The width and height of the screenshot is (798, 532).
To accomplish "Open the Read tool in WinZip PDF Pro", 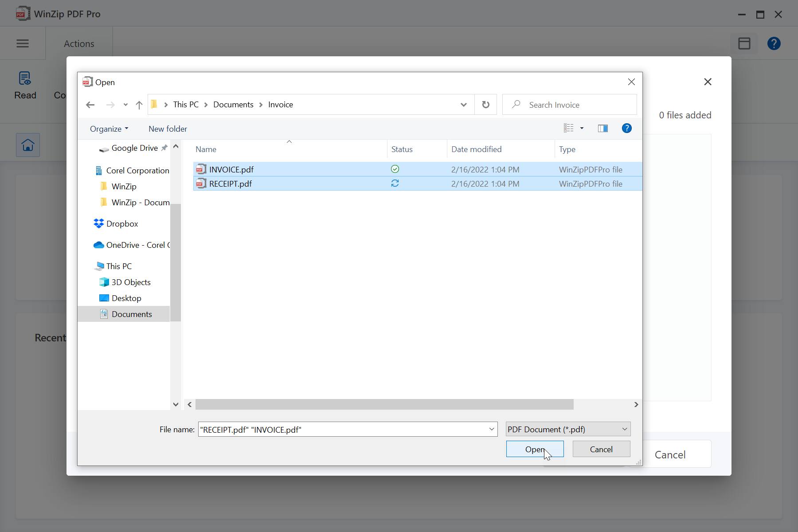I will 25,86.
